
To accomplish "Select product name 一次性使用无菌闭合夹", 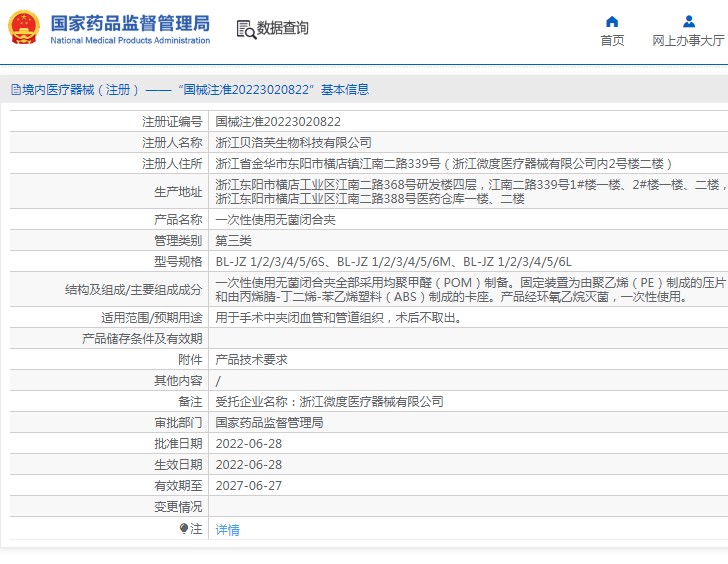I will click(275, 220).
